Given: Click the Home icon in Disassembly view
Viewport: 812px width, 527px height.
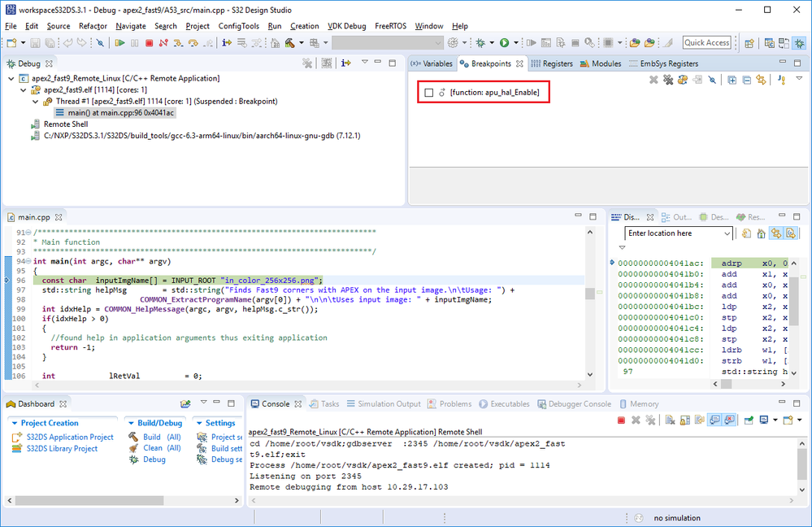Looking at the screenshot, I should point(761,233).
